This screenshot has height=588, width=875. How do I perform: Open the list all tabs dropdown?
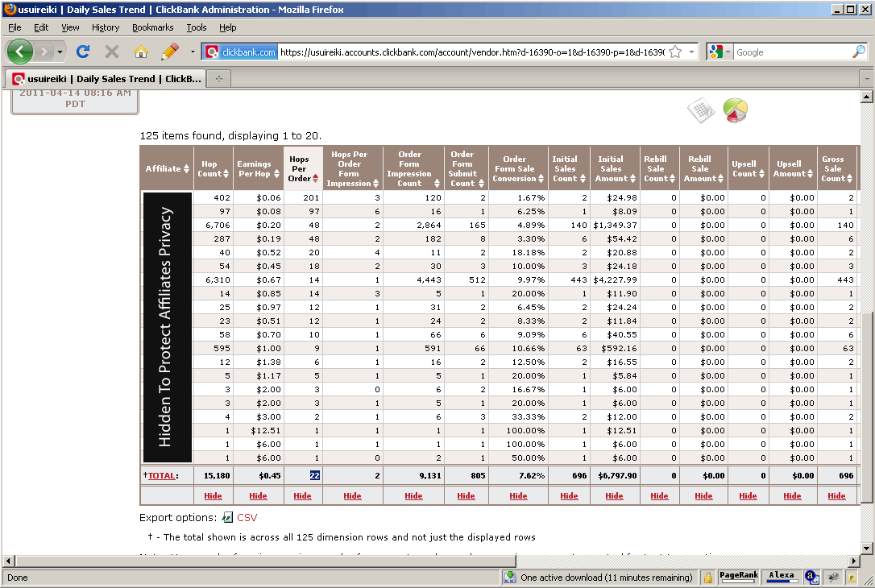pyautogui.click(x=866, y=79)
